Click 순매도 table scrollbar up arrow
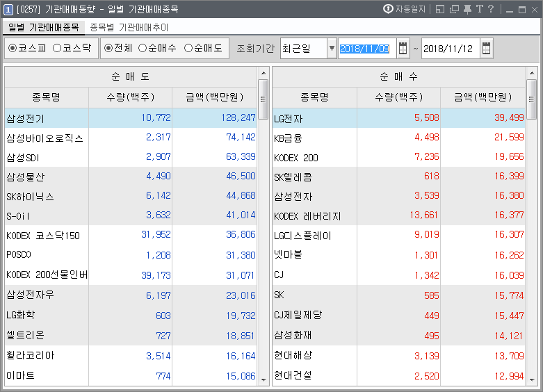543x392 pixels. [x=264, y=73]
